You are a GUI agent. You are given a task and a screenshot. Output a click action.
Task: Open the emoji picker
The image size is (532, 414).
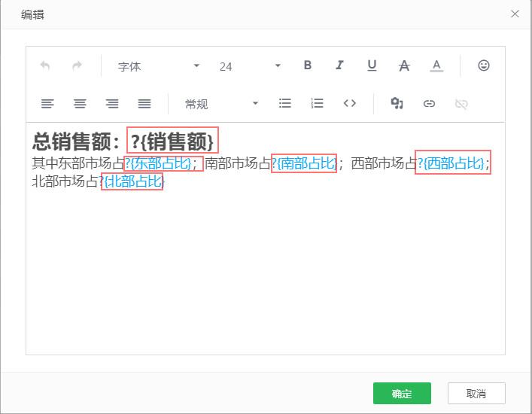[484, 65]
